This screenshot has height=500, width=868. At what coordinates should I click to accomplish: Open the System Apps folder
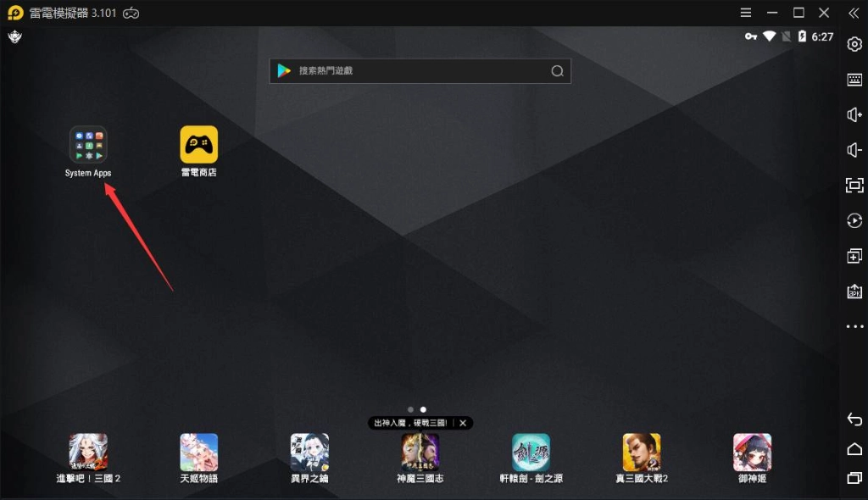[88, 145]
